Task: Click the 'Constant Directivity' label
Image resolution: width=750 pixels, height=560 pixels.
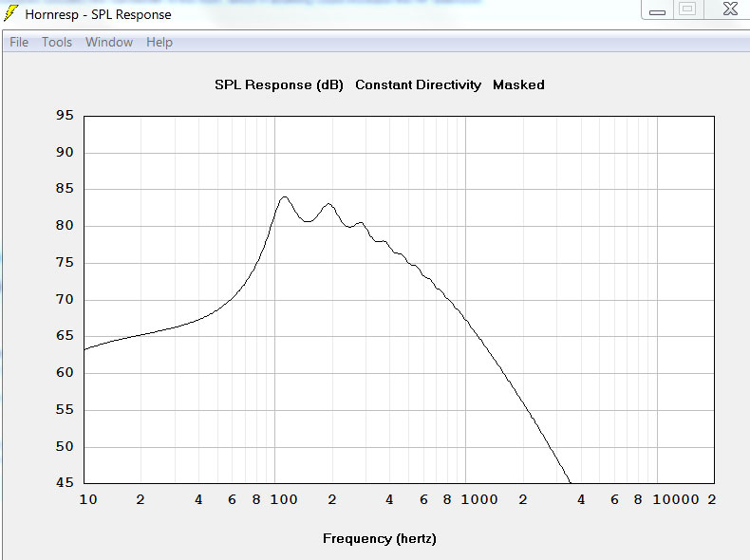Action: coord(418,84)
